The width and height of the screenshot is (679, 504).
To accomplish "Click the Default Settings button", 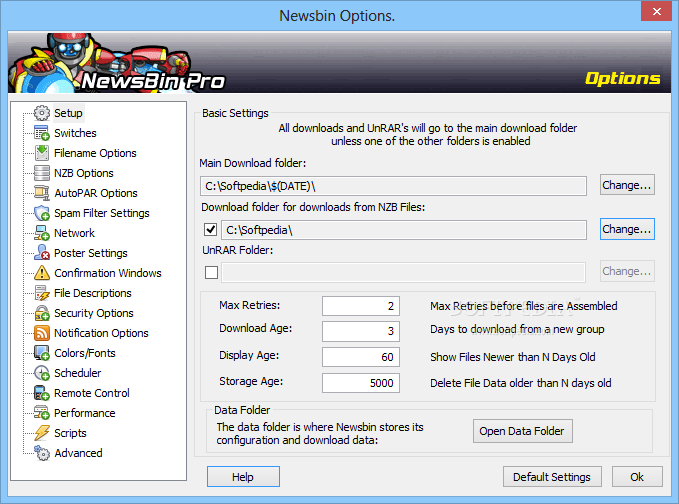I will tap(552, 477).
